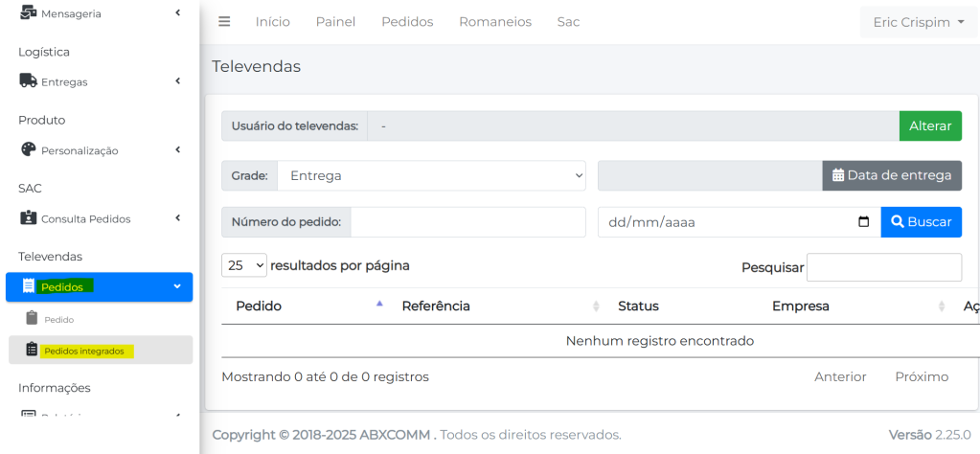Click the Pedidos receipt icon

28,286
